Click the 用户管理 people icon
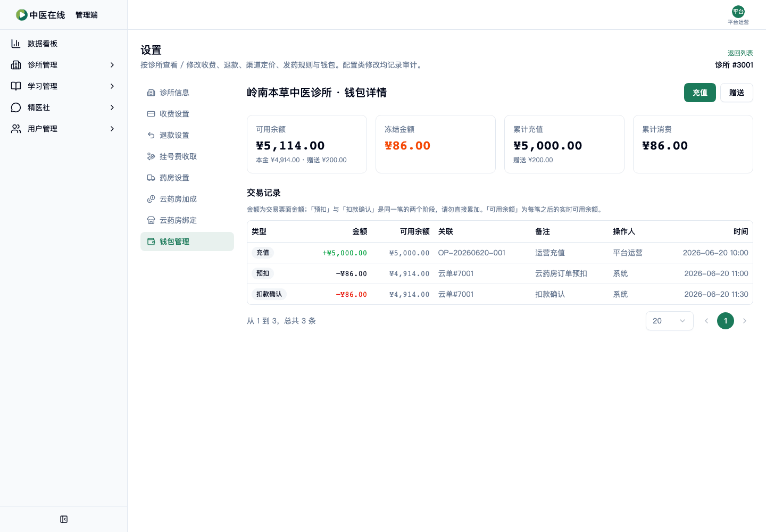Viewport: 766px width, 532px height. click(x=16, y=129)
